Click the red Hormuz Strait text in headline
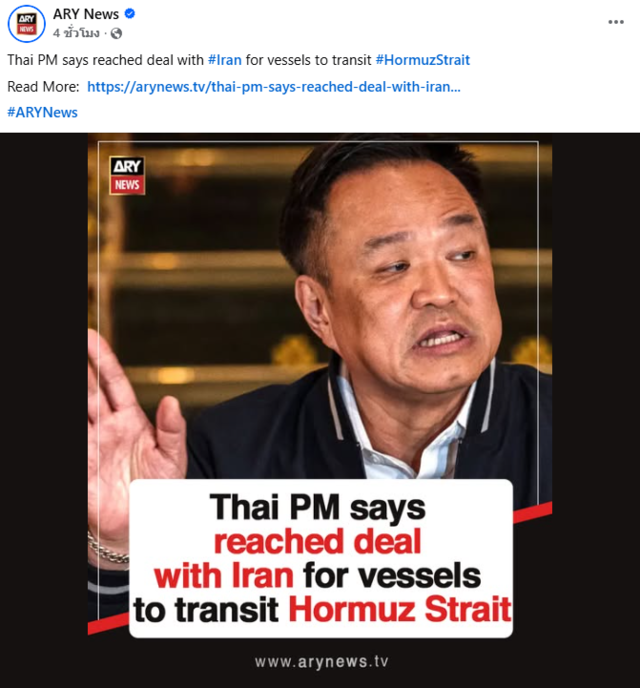640x688 pixels. pos(400,609)
